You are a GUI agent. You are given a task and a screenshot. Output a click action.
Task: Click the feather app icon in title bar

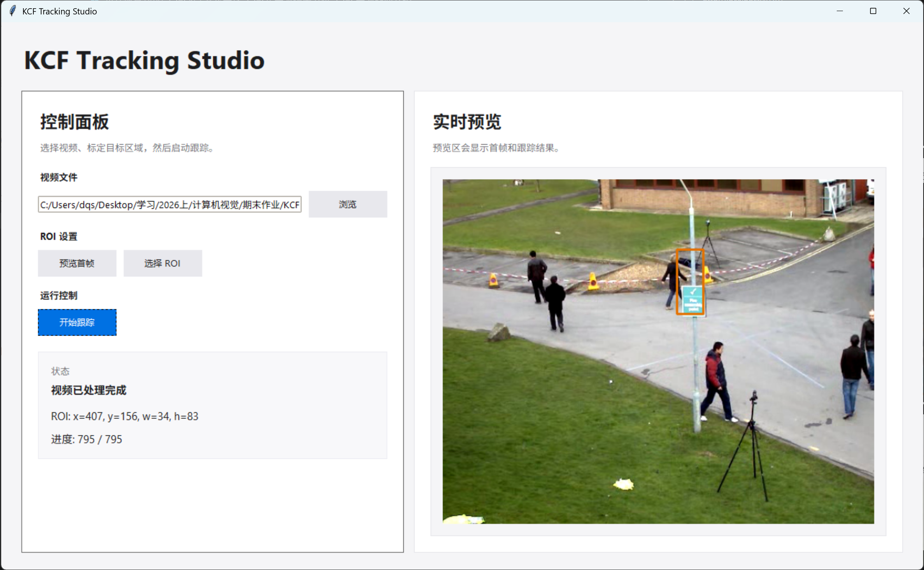[13, 11]
